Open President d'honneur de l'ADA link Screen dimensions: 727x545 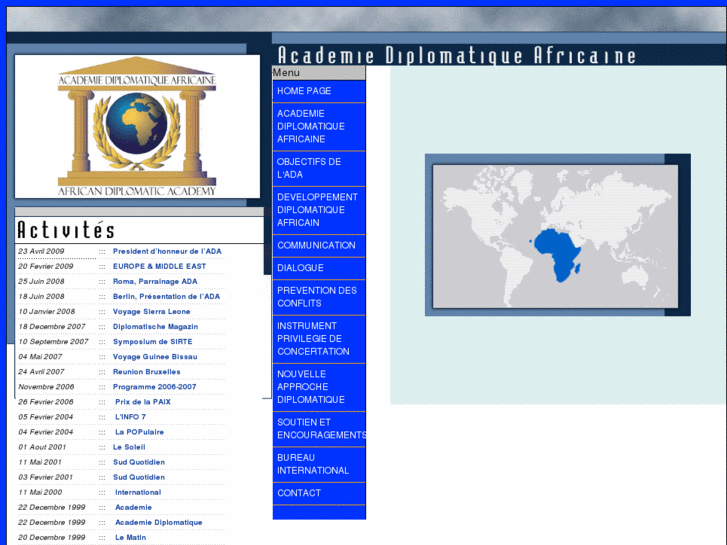[x=167, y=251]
